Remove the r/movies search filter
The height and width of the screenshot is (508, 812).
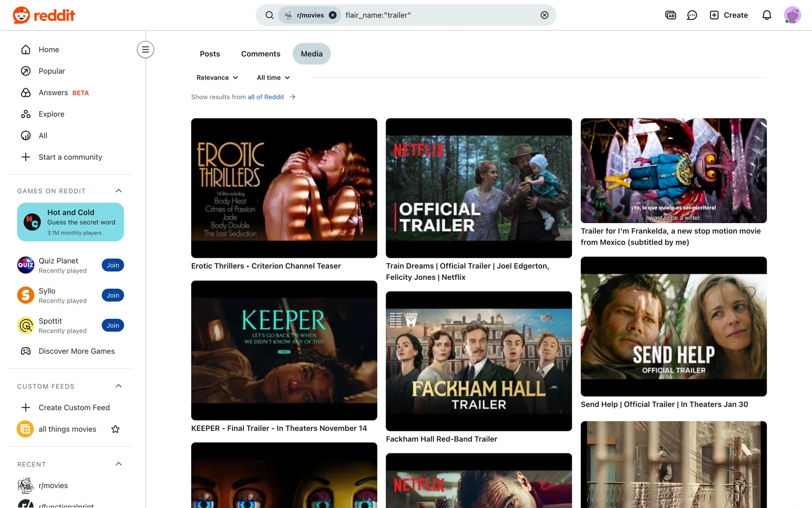tap(333, 15)
